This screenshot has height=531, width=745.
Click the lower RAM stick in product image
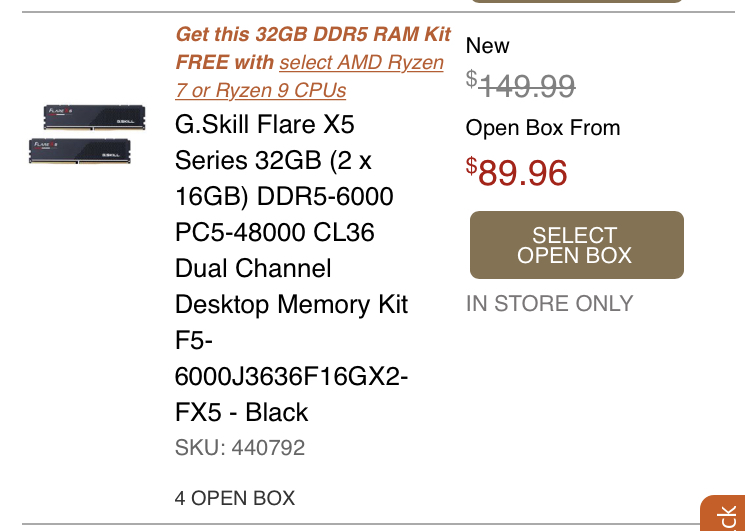coord(80,150)
